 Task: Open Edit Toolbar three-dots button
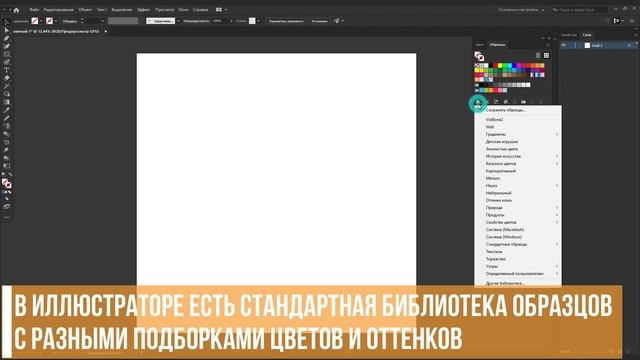(7, 218)
